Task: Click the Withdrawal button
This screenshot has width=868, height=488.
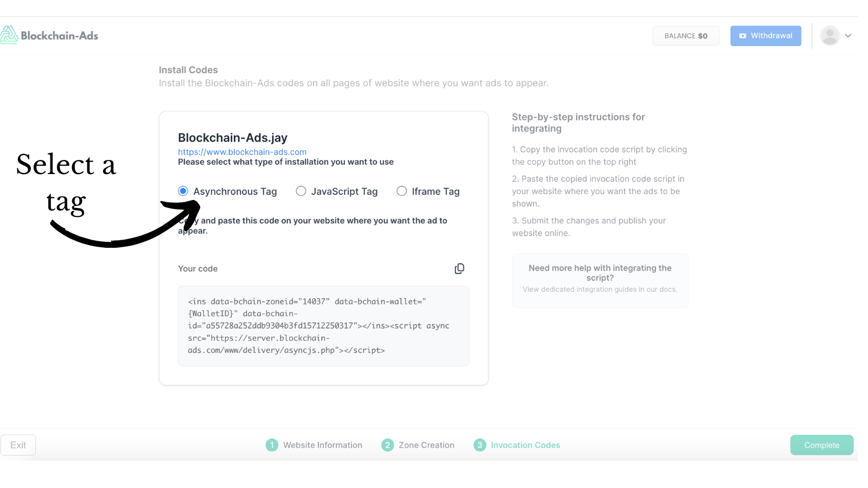Action: (765, 36)
